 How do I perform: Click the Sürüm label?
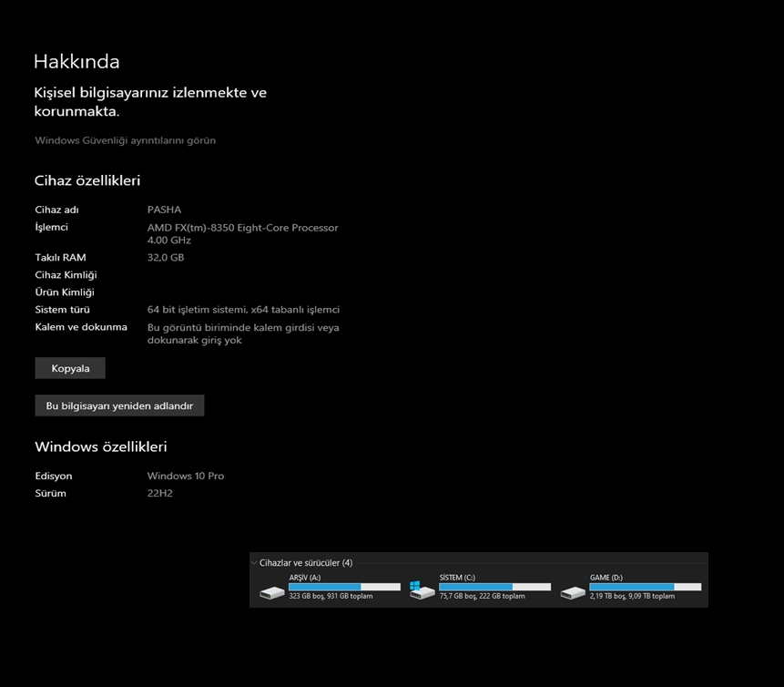[x=50, y=493]
